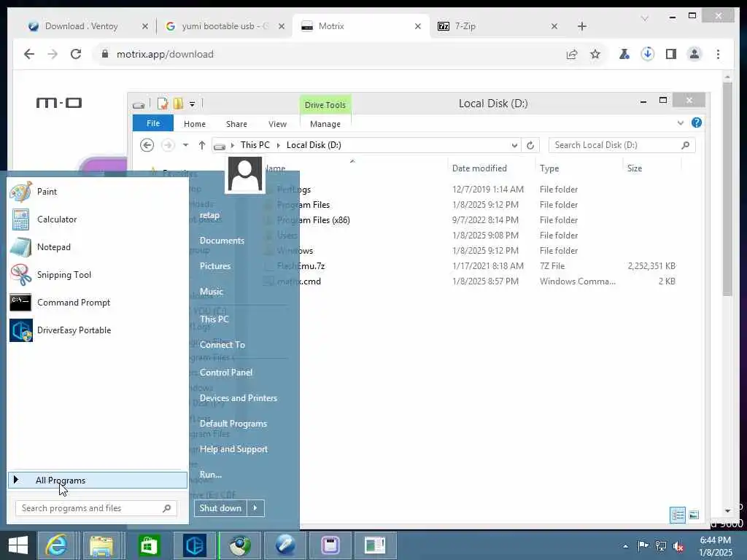Image resolution: width=747 pixels, height=560 pixels.
Task: Launch Calculator from the Start menu
Action: point(98,219)
